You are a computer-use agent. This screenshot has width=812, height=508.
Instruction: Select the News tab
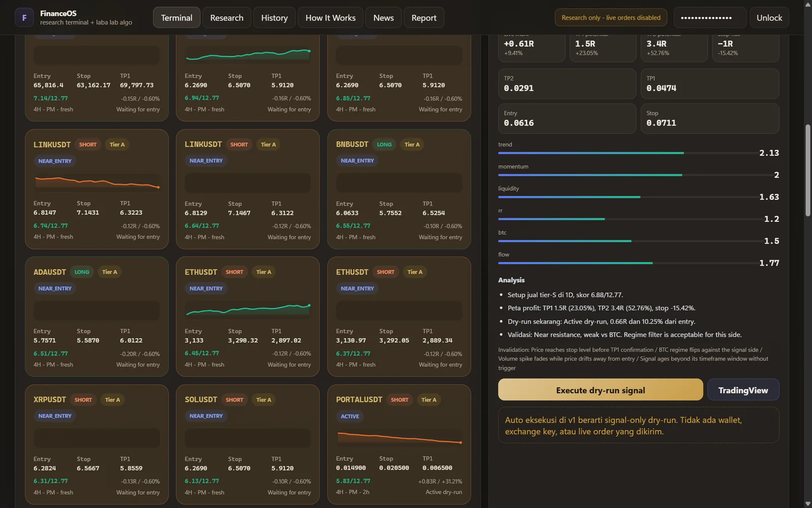(384, 18)
